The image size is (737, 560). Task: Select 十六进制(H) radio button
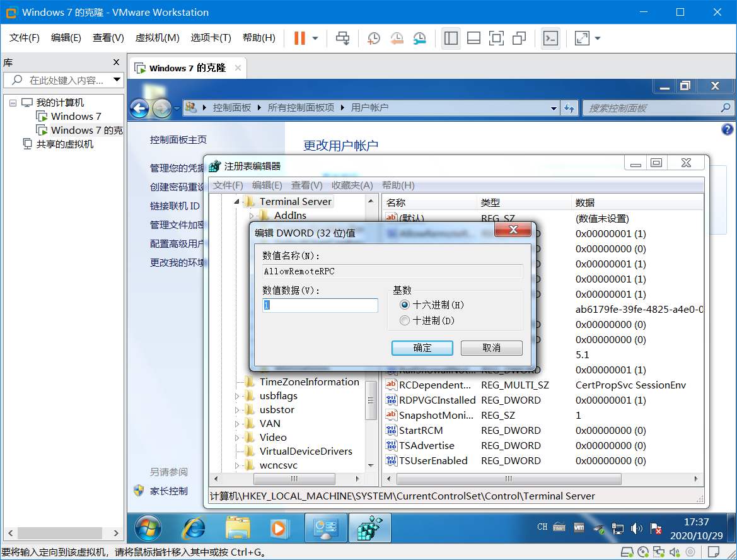(404, 305)
